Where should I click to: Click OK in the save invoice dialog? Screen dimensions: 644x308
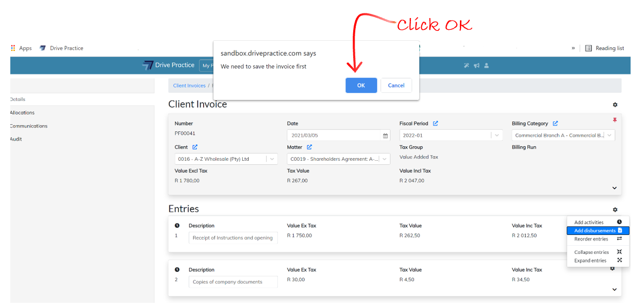(361, 85)
